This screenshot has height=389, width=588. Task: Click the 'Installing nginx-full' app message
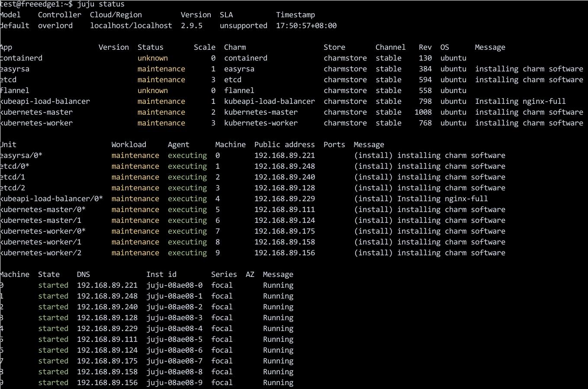tap(521, 101)
